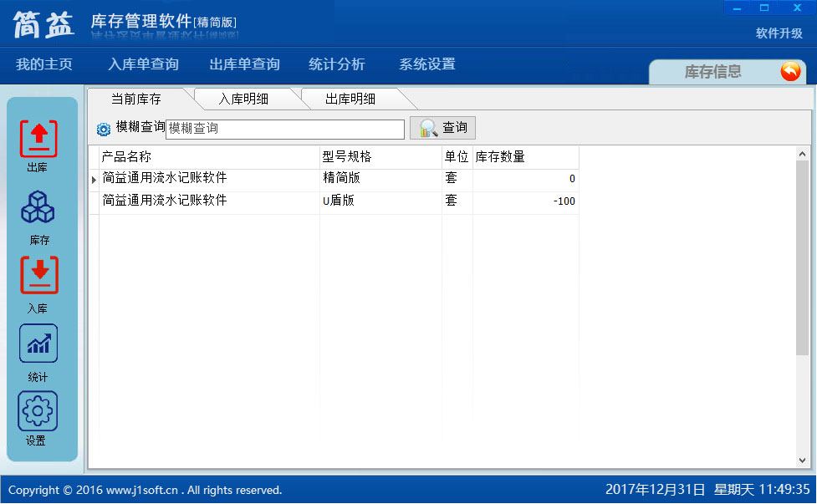
Task: Open the 出库 outbound icon in sidebar
Action: click(38, 139)
